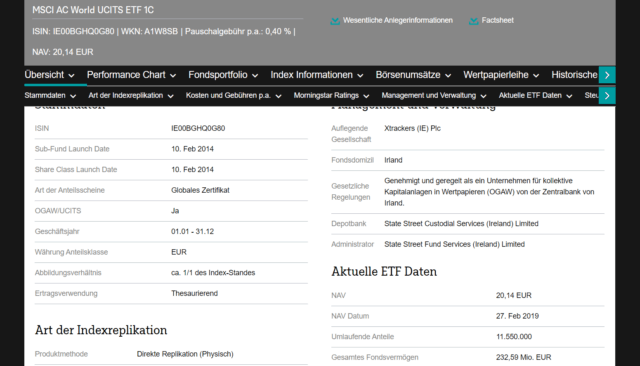Click Umlaufende Anteile value 11.550.000
The width and height of the screenshot is (640, 366).
514,337
